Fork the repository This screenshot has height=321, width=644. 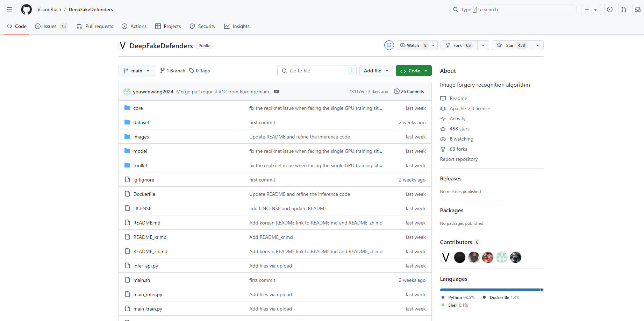coord(458,45)
